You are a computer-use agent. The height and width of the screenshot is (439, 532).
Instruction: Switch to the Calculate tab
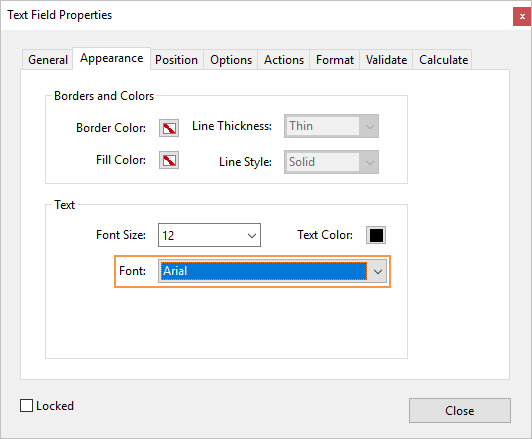coord(443,60)
